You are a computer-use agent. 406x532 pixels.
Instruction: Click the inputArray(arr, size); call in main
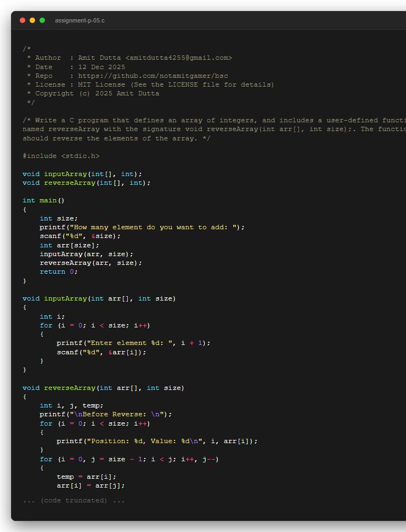[x=87, y=254]
